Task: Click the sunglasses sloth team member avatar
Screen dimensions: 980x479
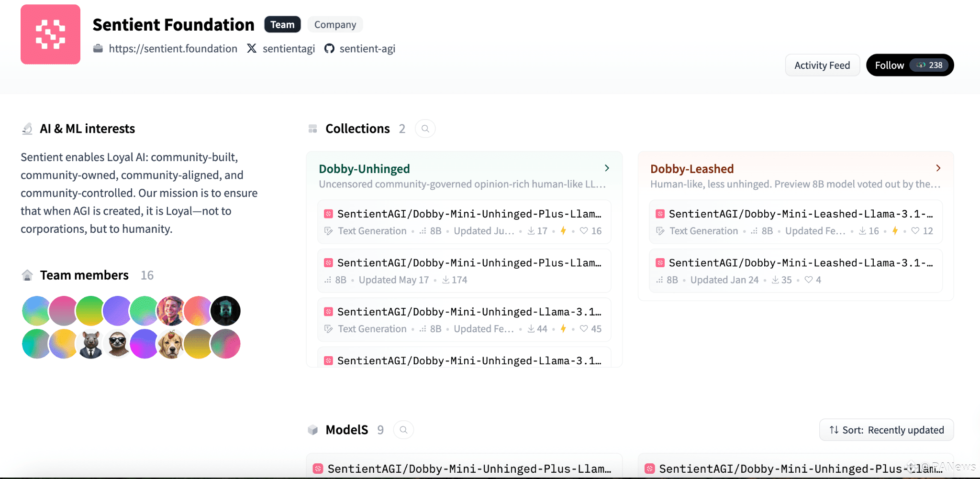Action: (117, 344)
